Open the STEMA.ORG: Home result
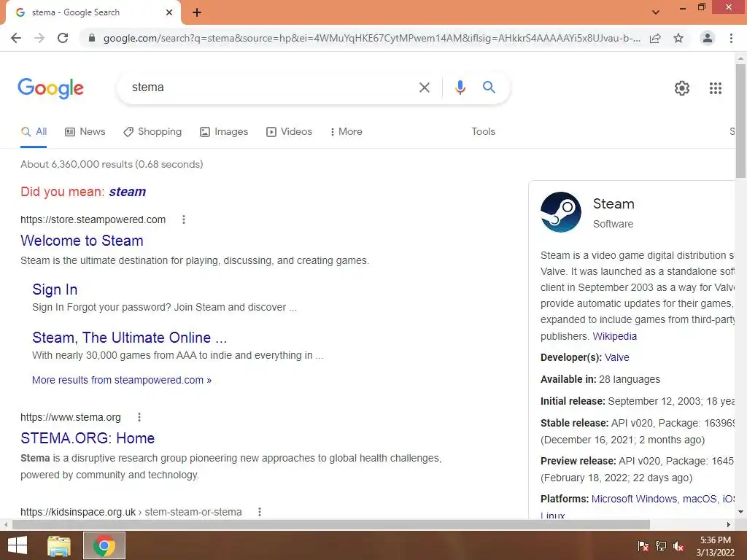747x560 pixels. point(88,438)
